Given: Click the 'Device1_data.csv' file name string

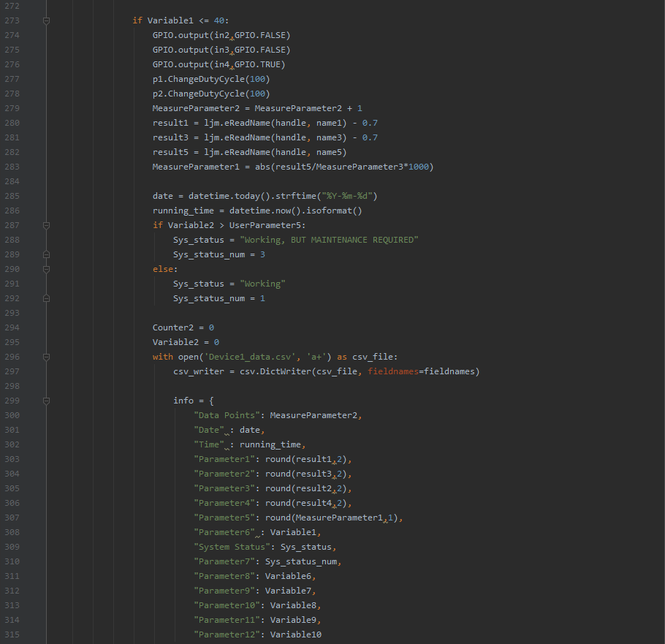Looking at the screenshot, I should tap(250, 357).
